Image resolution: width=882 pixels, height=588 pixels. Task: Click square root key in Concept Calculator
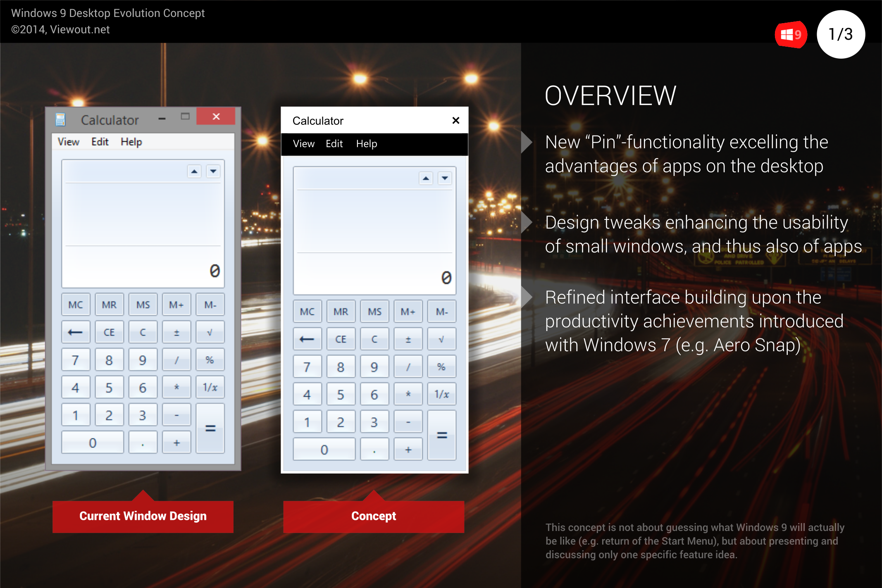tap(441, 339)
